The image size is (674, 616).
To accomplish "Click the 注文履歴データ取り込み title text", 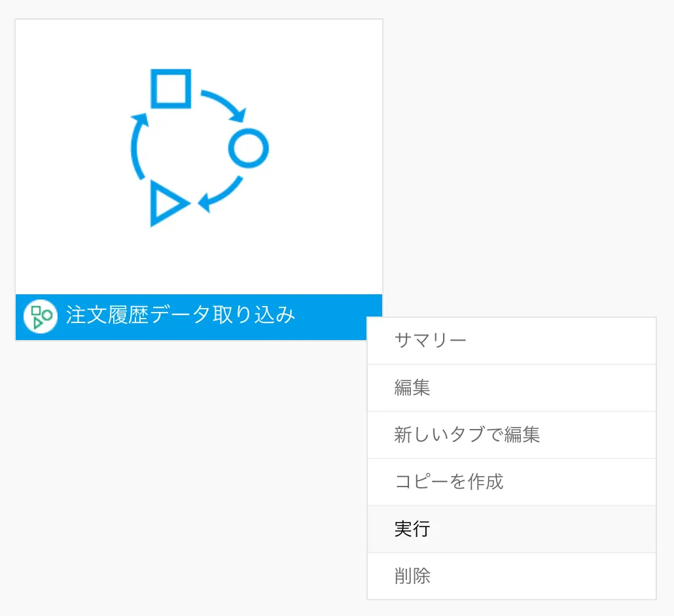I will 181,316.
